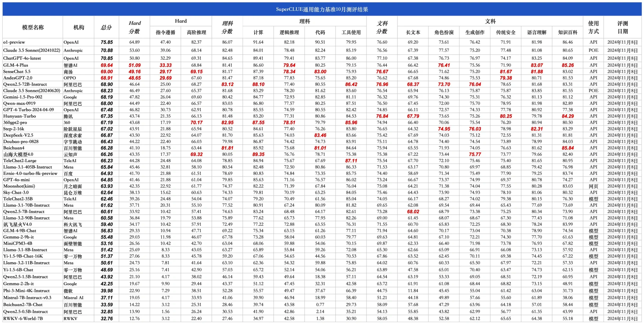
Task: Click the 360gpt2-pro model name
Action: [15, 123]
